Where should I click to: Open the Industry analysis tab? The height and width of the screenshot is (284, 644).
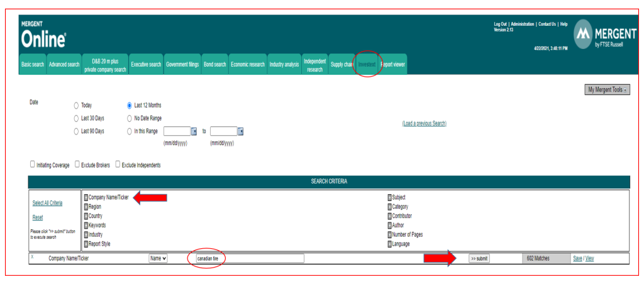pos(284,65)
